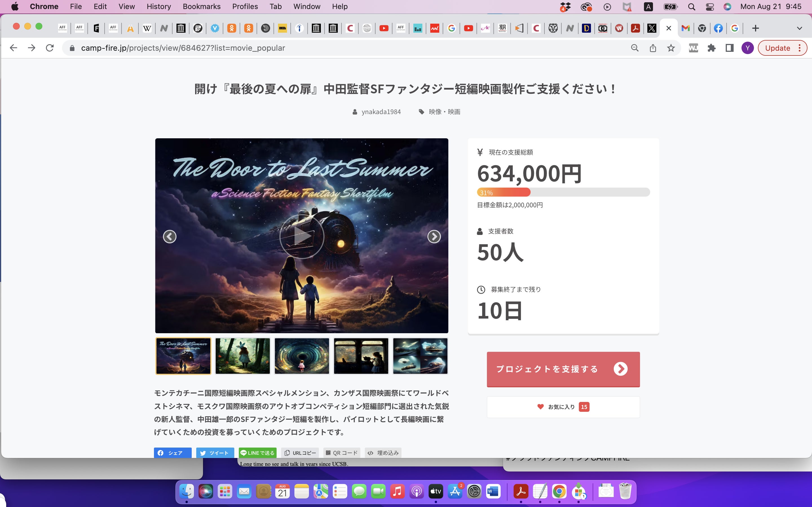Reload the current page
This screenshot has height=507, width=812.
pos(50,48)
